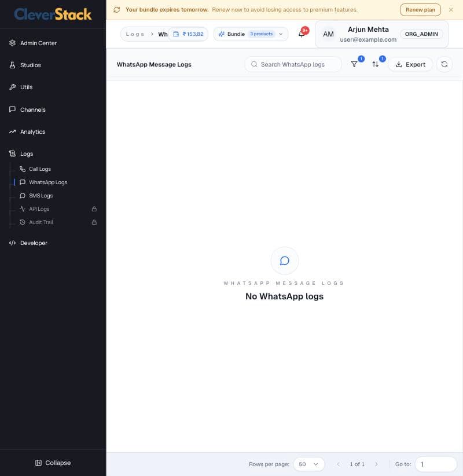Focus the Search WhatsApp logs field

click(x=293, y=64)
